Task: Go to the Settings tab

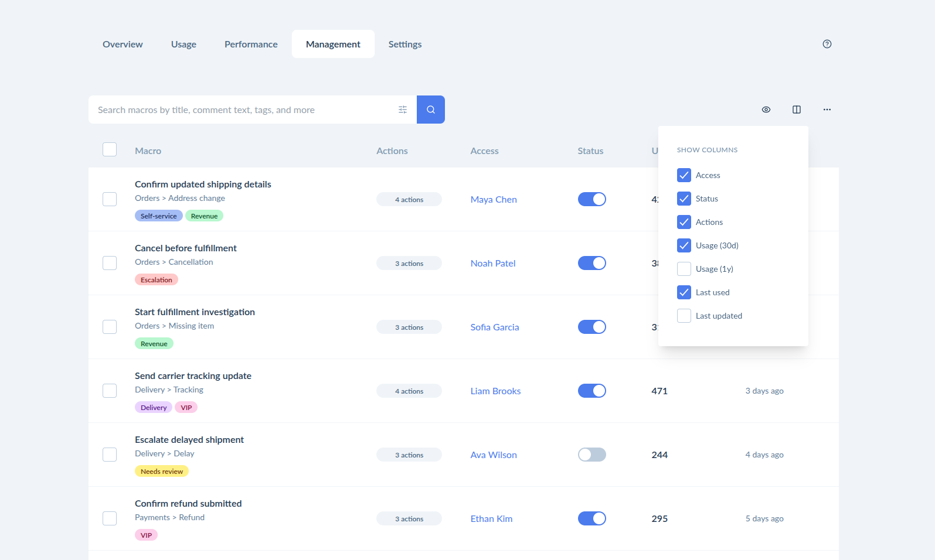Action: pos(405,44)
